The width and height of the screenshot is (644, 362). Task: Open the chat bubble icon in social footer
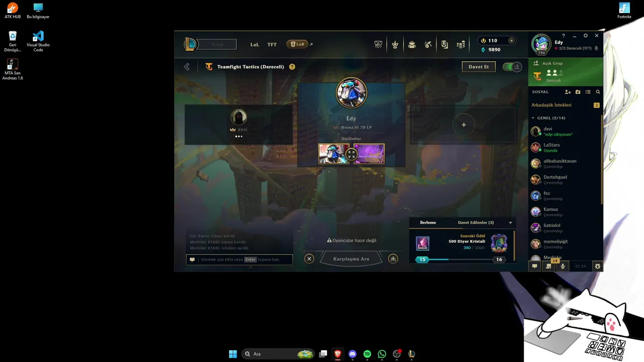point(534,266)
